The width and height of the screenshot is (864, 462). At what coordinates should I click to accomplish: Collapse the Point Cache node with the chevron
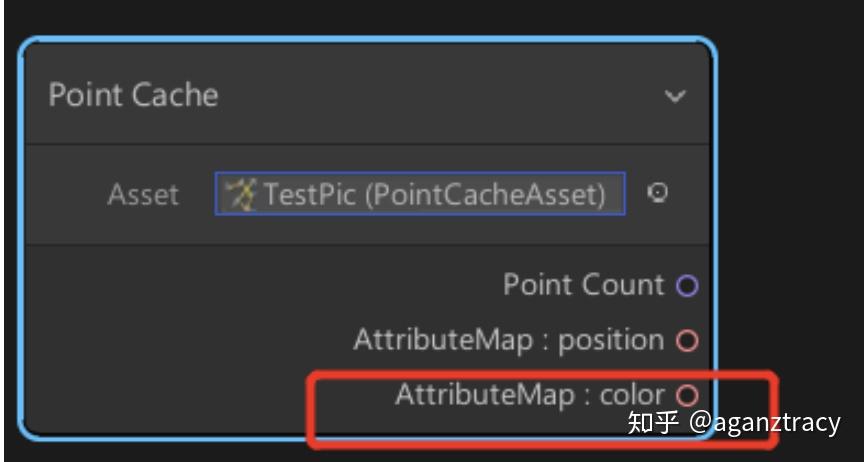[676, 97]
